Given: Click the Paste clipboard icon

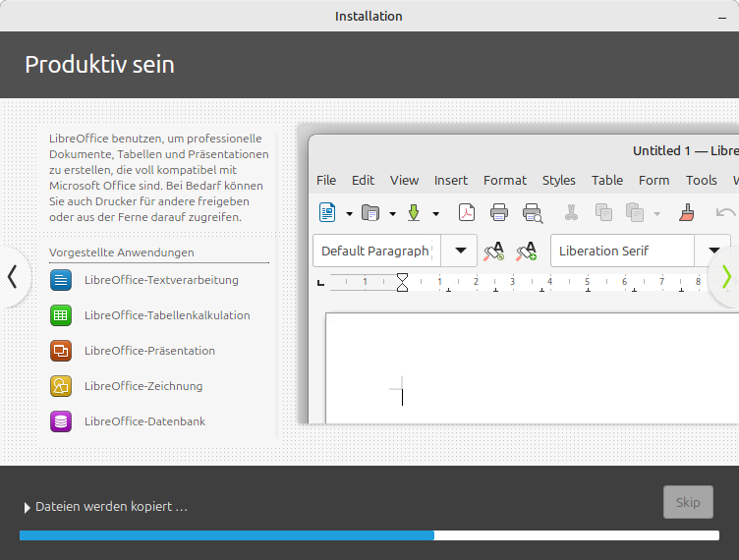Looking at the screenshot, I should click(635, 212).
